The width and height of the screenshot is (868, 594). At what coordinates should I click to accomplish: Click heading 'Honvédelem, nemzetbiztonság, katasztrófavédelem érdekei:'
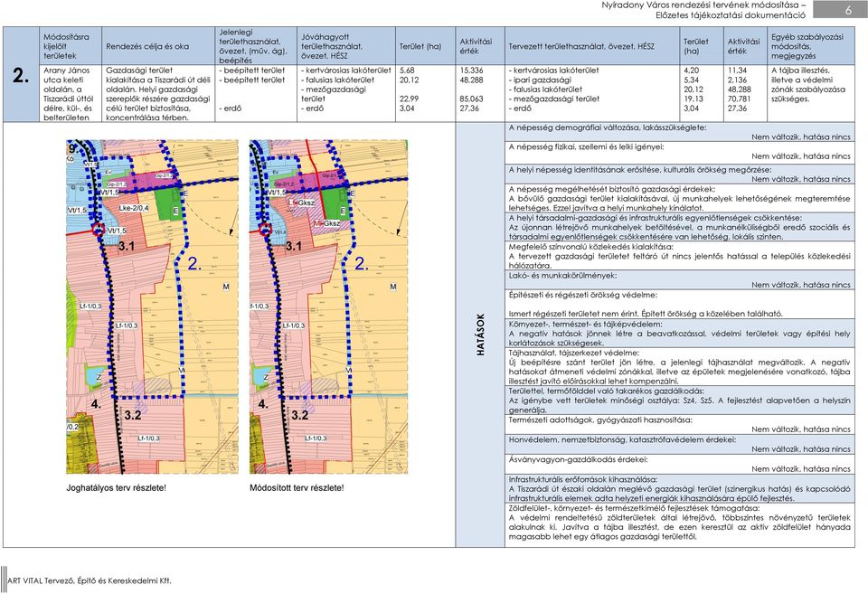(622, 439)
